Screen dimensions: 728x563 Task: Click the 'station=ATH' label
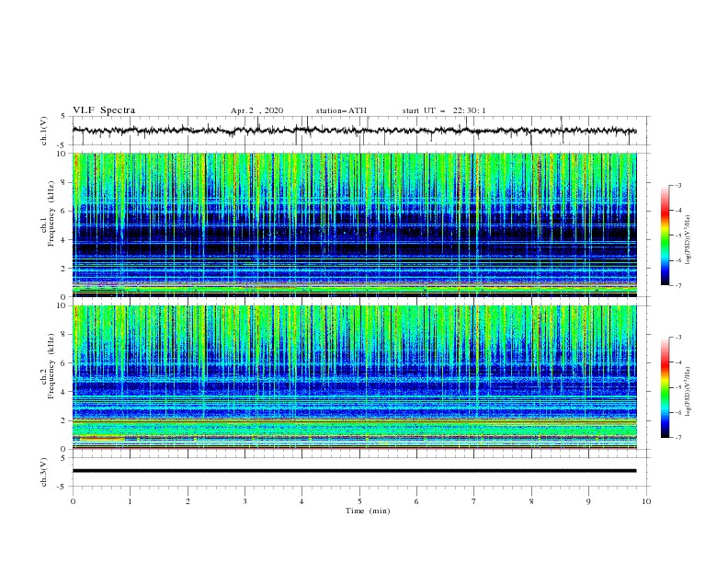coord(341,110)
